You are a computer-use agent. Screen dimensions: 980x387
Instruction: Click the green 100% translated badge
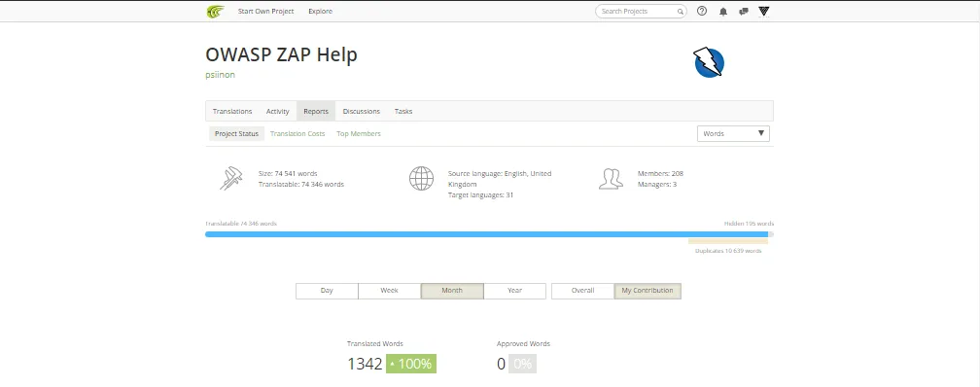tap(411, 364)
